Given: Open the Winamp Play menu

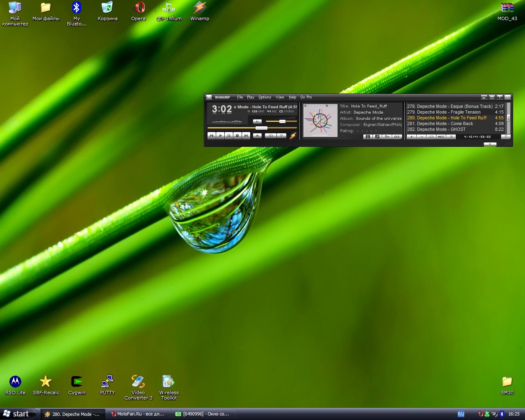Looking at the screenshot, I should (x=251, y=97).
